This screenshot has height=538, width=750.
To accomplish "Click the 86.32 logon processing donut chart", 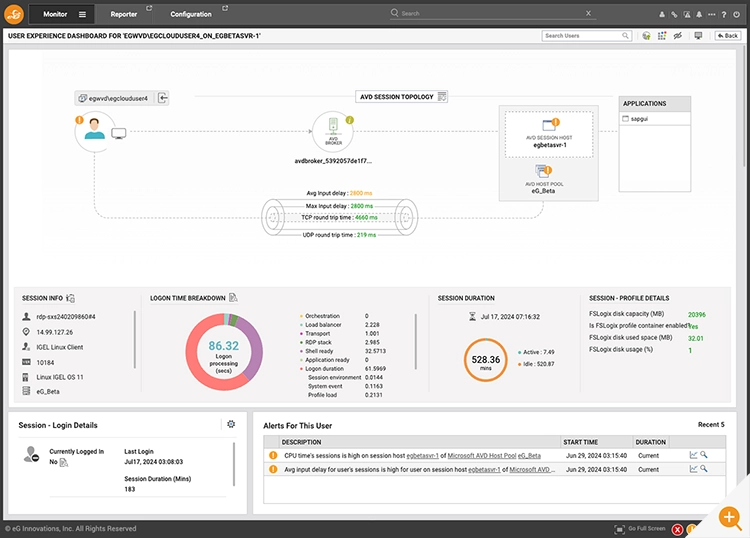I will [x=224, y=351].
